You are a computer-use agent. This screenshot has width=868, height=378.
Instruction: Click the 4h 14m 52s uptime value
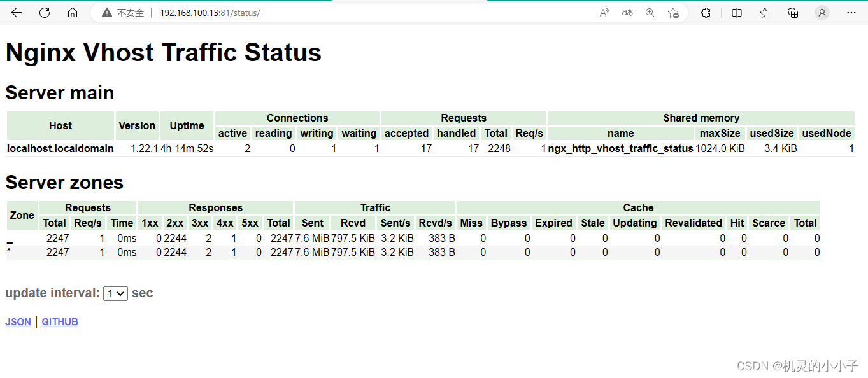pos(187,148)
